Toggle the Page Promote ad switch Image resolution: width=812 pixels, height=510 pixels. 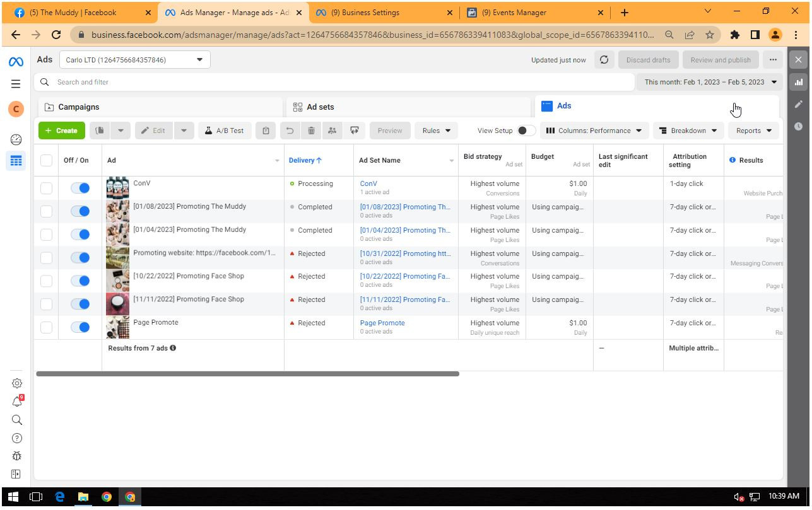point(80,327)
